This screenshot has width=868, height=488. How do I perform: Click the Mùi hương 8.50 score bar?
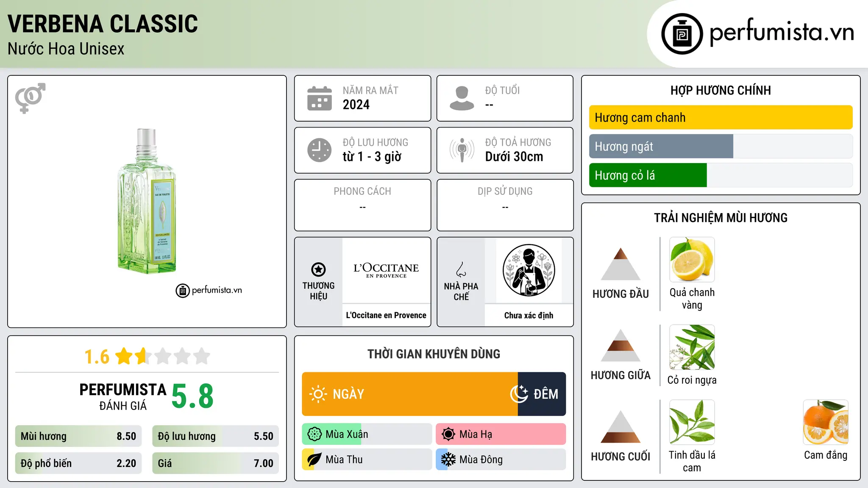click(x=78, y=436)
